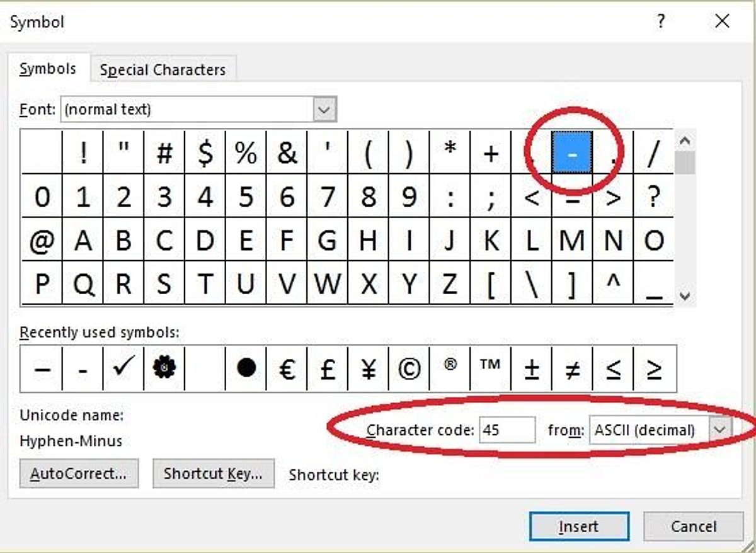Pick the black flower symbol in recent symbols
756x553 pixels.
coord(164,368)
